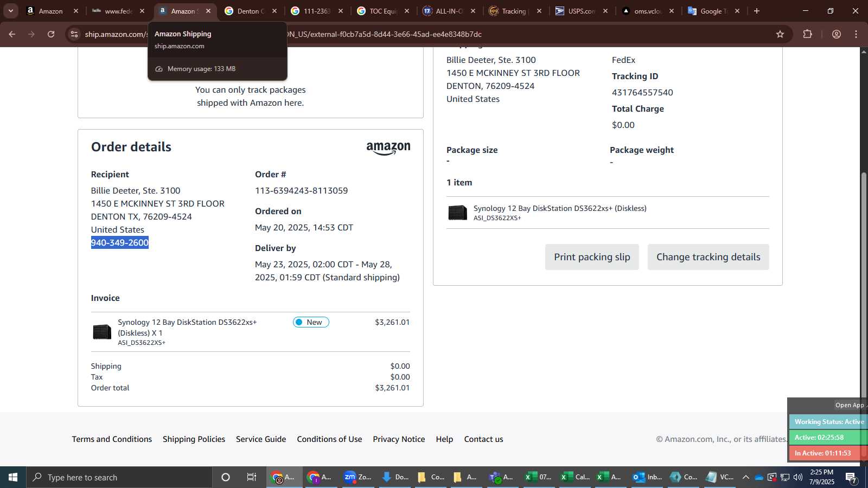Open the tab search dropdown arrow
Viewport: 868px width, 488px height.
tap(11, 11)
